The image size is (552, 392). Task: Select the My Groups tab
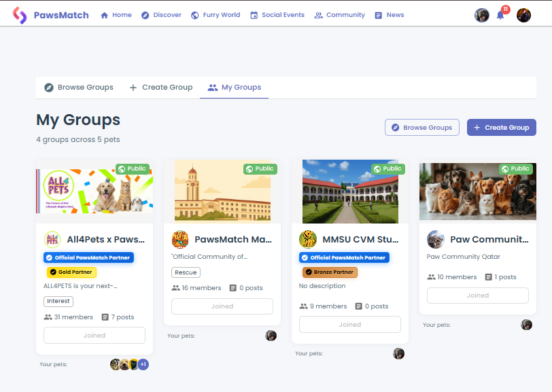pyautogui.click(x=234, y=87)
